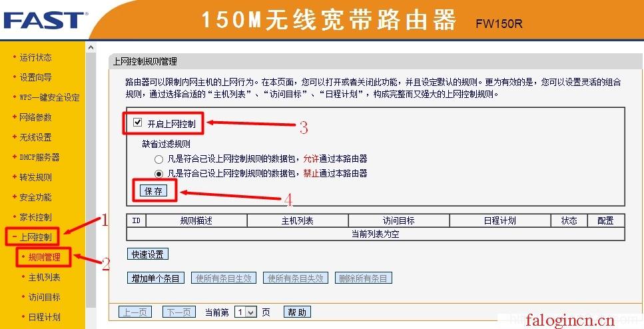Click the 下一页 button
Screen dimensions: 644x329
[x=178, y=312]
